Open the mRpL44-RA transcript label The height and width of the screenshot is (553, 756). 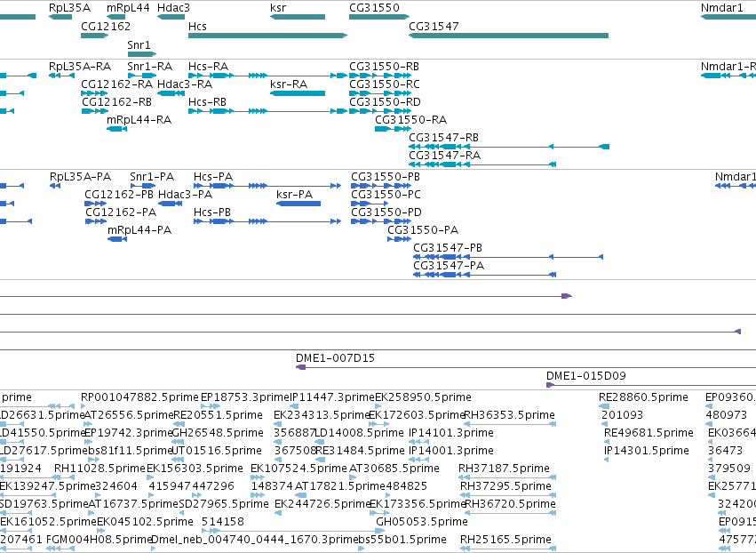click(x=139, y=120)
